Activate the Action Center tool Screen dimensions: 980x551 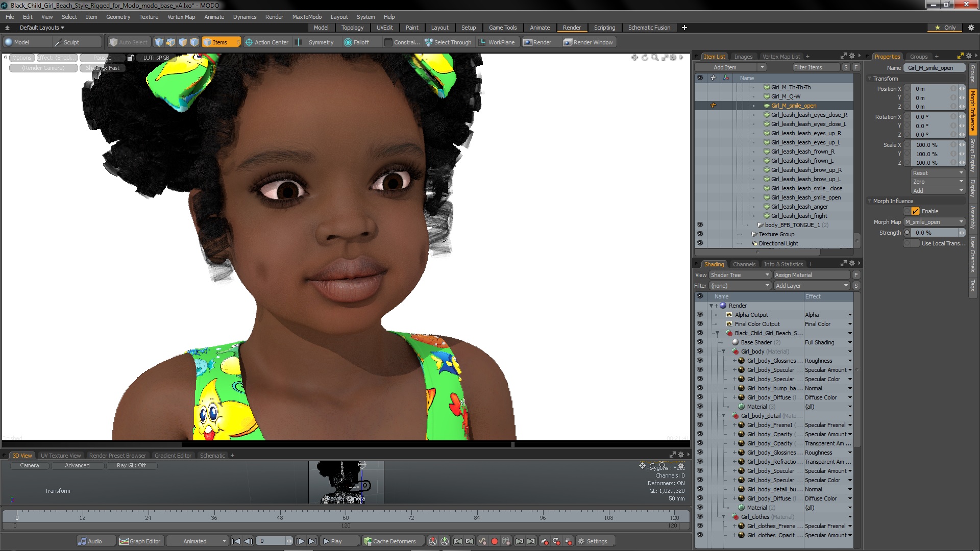pos(267,42)
